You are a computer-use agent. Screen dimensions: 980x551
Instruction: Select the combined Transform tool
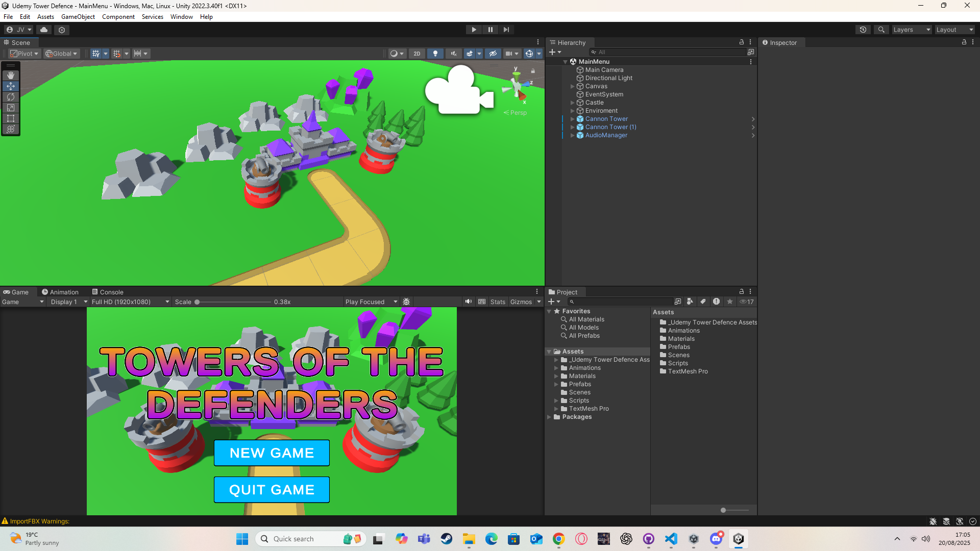(11, 129)
